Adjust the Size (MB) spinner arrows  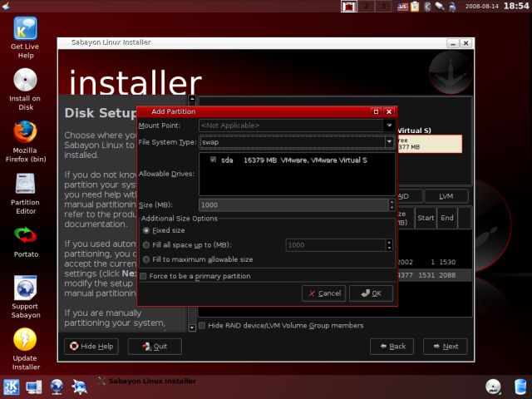pos(392,205)
